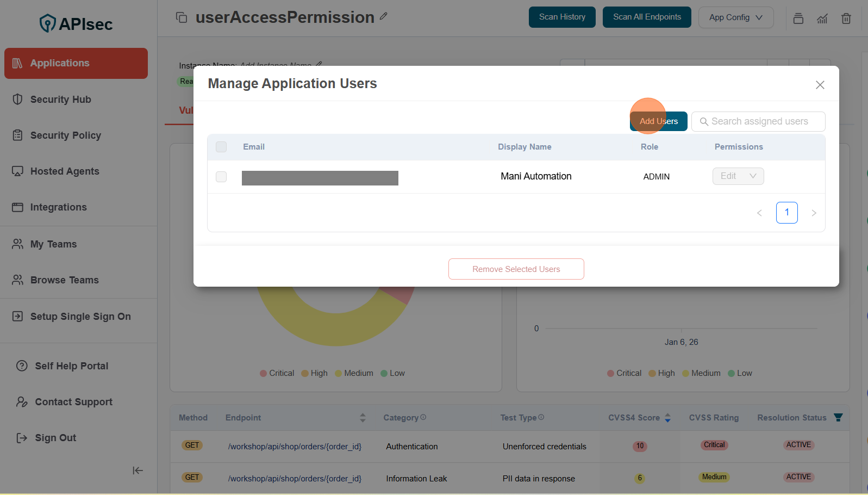868x495 pixels.
Task: Open the Edit permissions dropdown
Action: tap(738, 176)
